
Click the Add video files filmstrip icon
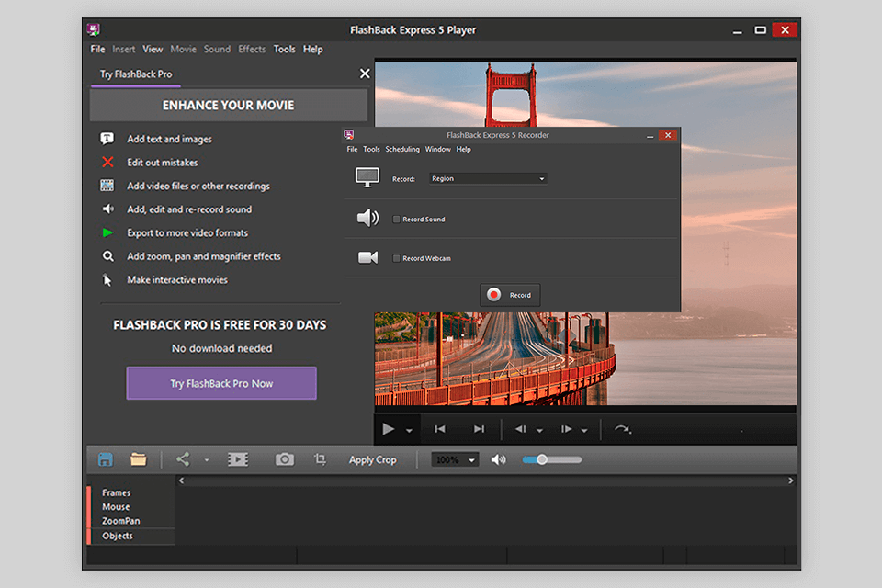pyautogui.click(x=107, y=185)
